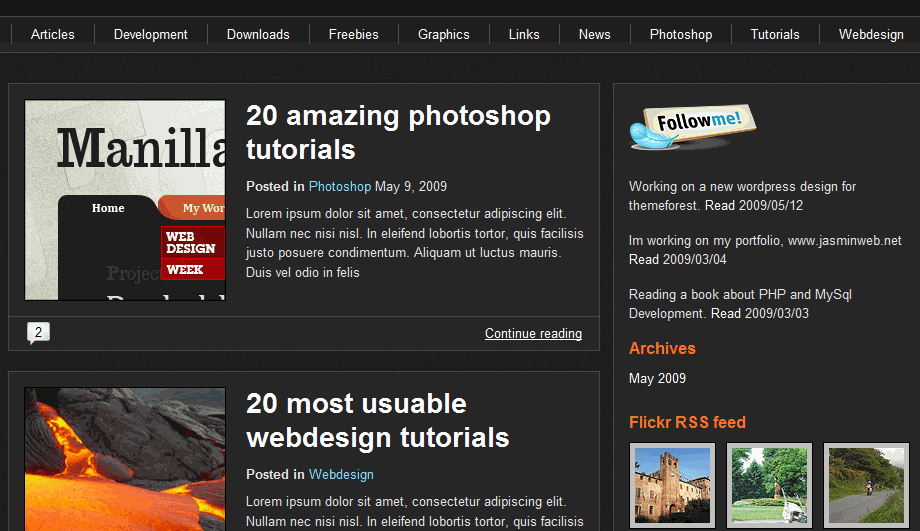
Task: Click the Webdesign category link in post meta
Action: pos(341,475)
